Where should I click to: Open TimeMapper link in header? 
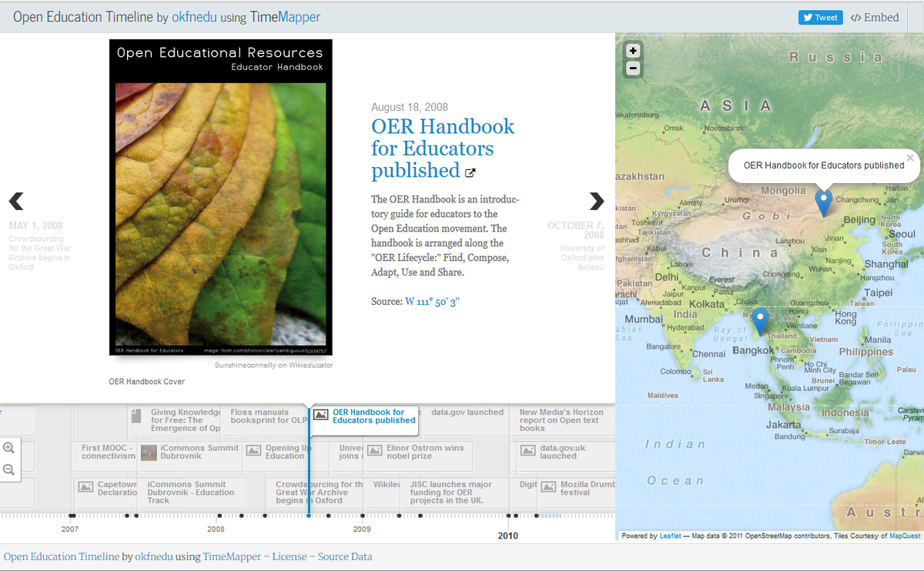(285, 17)
